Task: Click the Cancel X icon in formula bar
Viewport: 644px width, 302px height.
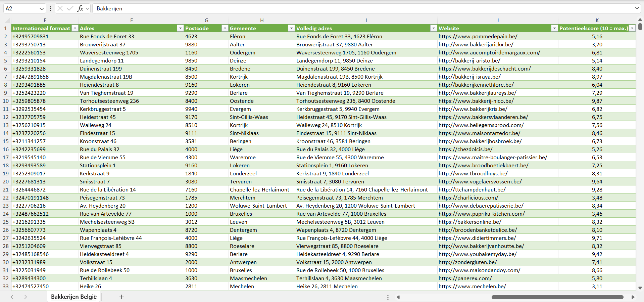Action: tap(60, 8)
